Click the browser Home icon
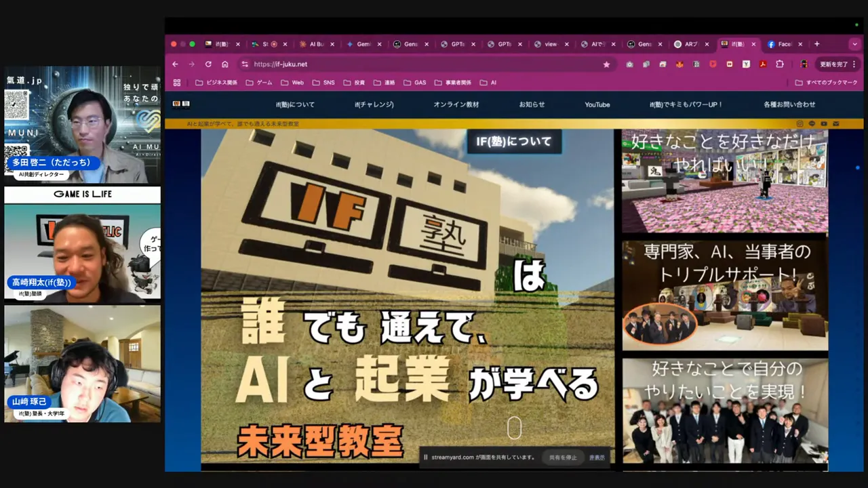The image size is (868, 488). pos(226,64)
